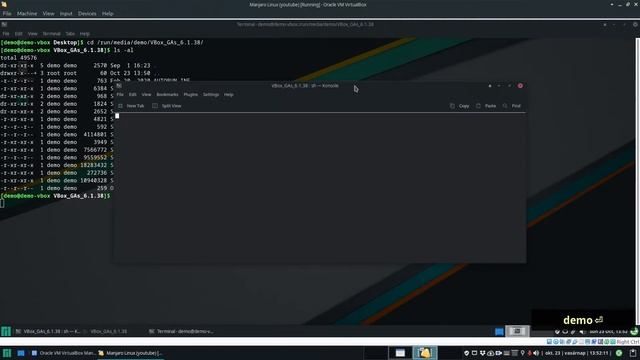Click red microphone icon in host tray
640x360 pixels.
click(x=529, y=353)
